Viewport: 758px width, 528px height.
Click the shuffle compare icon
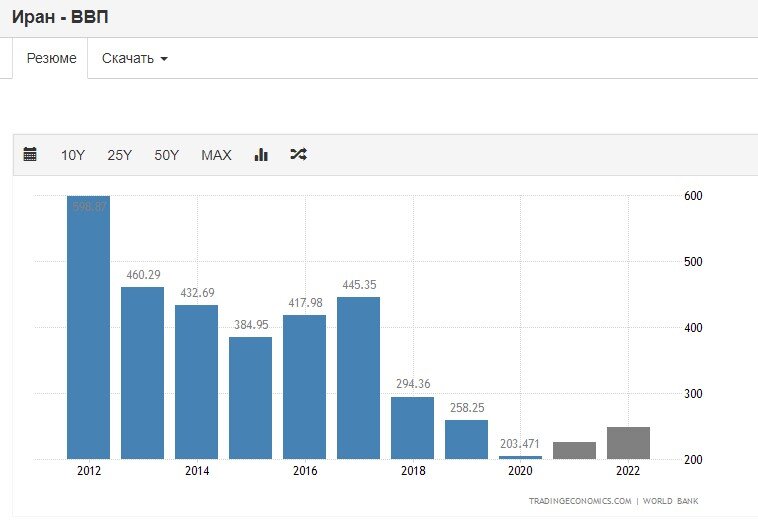pos(298,154)
